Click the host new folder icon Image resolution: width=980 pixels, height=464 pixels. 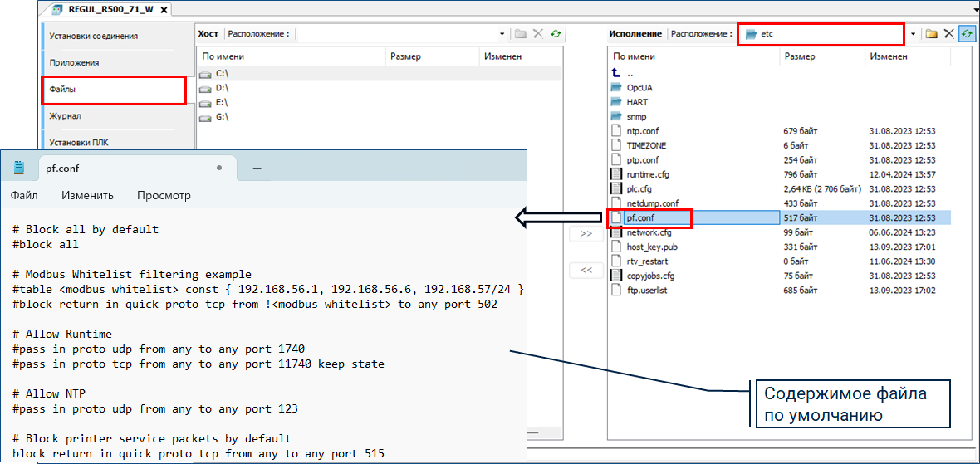point(521,34)
